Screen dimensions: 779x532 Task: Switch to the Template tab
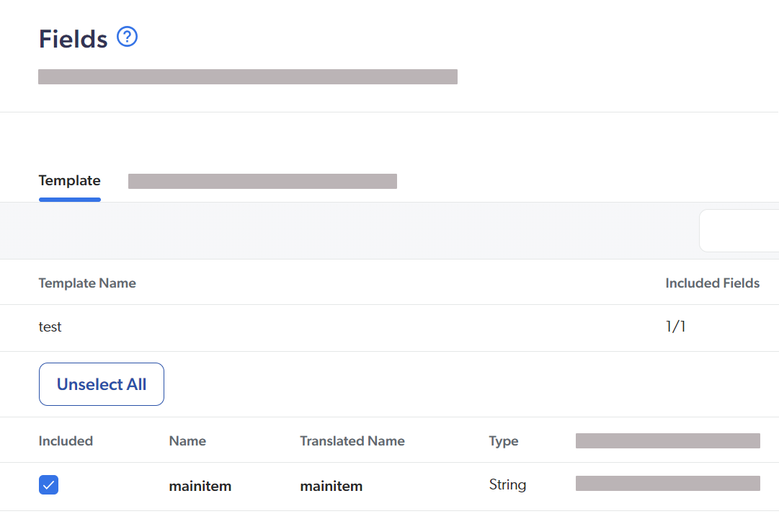pos(70,180)
